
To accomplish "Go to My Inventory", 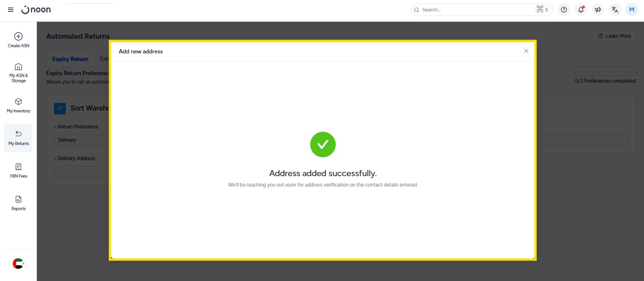I will (18, 105).
